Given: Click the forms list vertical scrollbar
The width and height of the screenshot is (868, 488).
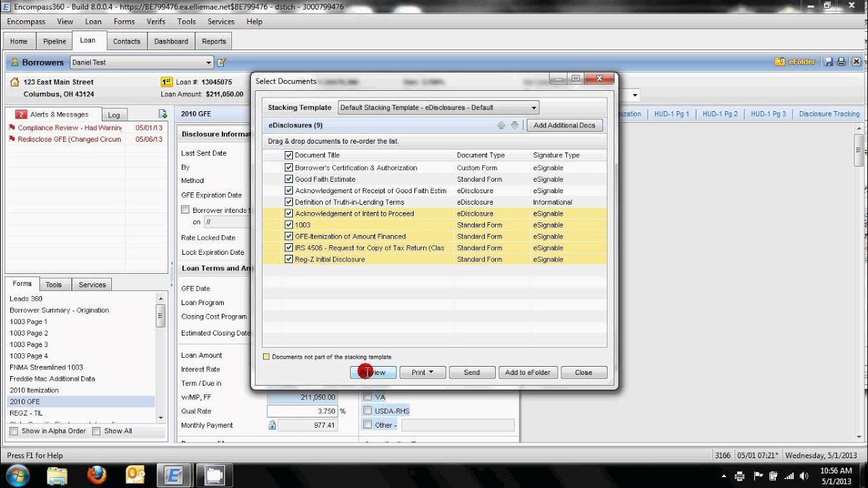Looking at the screenshot, I should coord(161,357).
